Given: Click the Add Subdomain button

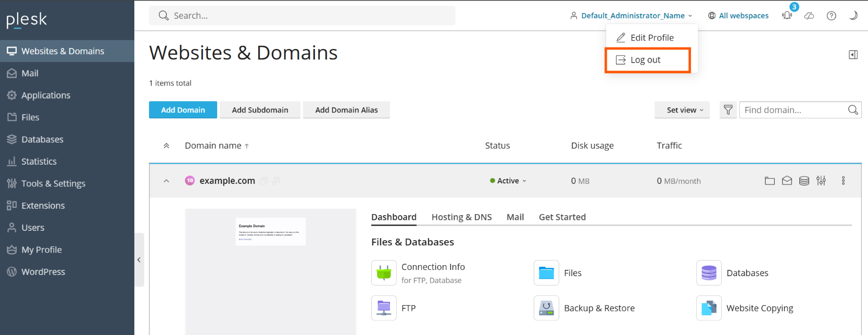Looking at the screenshot, I should tap(260, 110).
